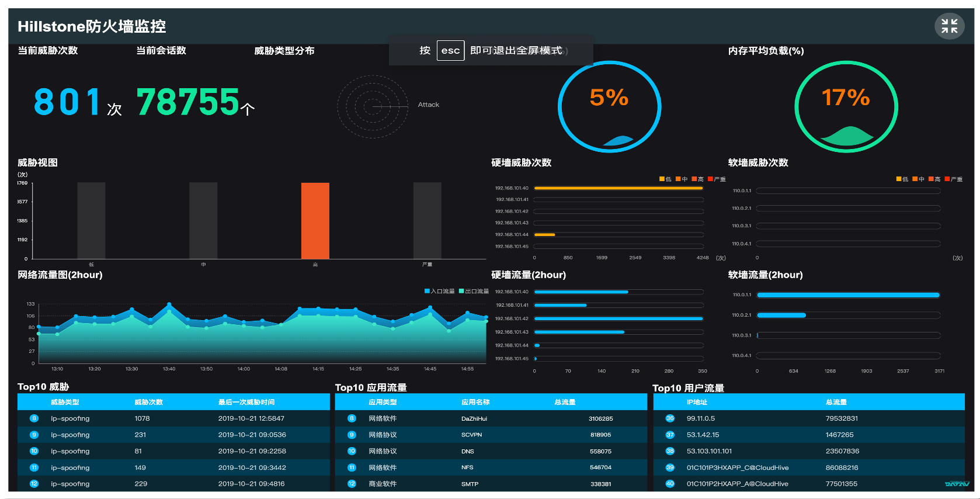Click the 最后一次威胁时间 column header
This screenshot has height=499, width=980.
point(246,402)
